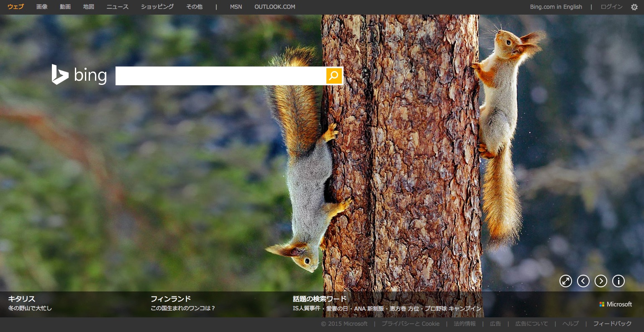Click the ログイン sign-in link
The image size is (644, 332).
611,7
